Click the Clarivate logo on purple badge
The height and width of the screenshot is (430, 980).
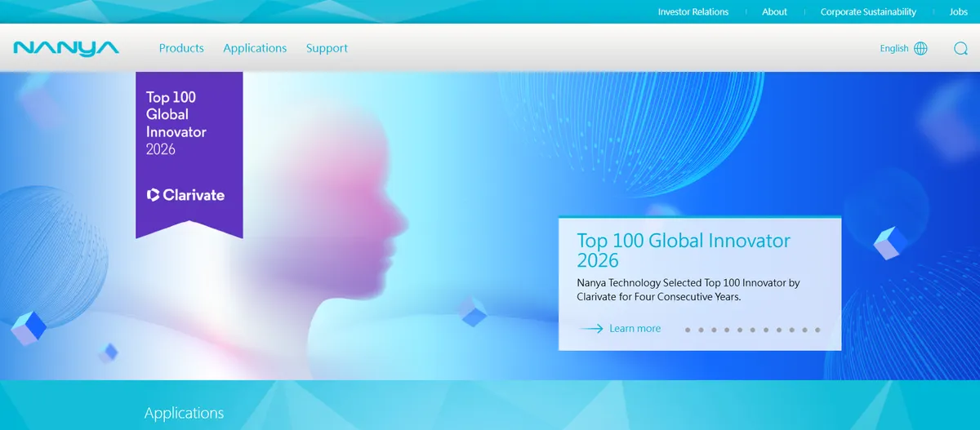point(185,195)
